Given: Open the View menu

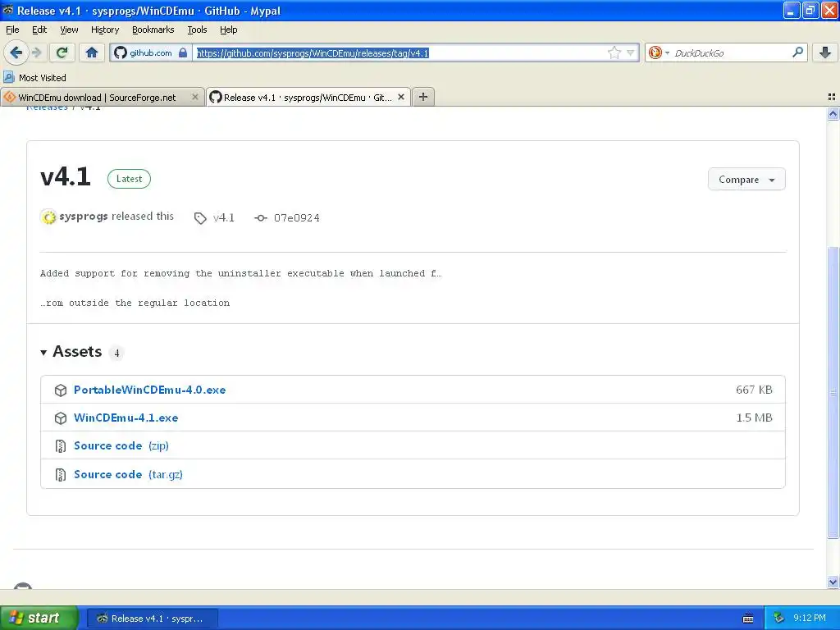Looking at the screenshot, I should (69, 30).
